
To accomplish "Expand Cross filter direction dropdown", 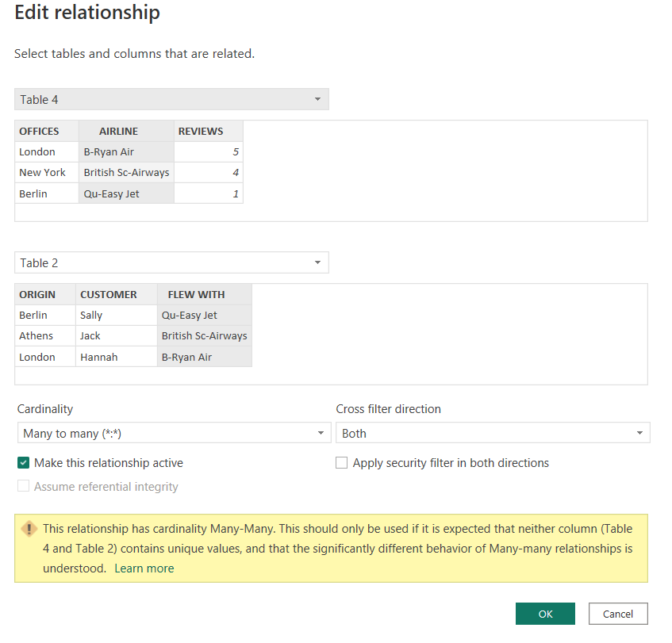I will [x=492, y=433].
